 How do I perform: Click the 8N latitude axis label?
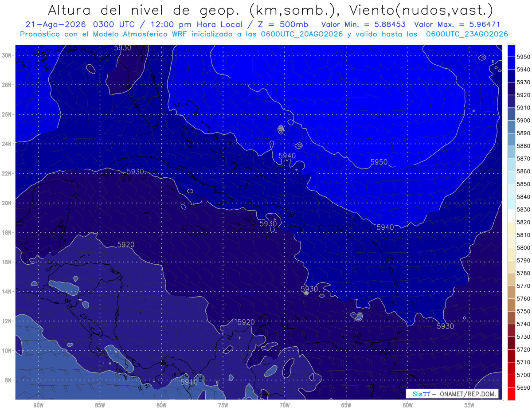pyautogui.click(x=8, y=380)
